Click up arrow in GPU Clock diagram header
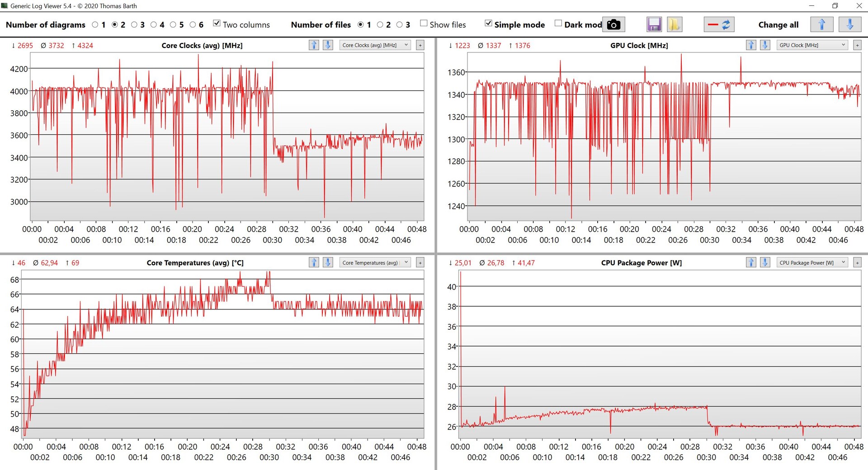Screen dimensions: 868x470 coord(751,45)
